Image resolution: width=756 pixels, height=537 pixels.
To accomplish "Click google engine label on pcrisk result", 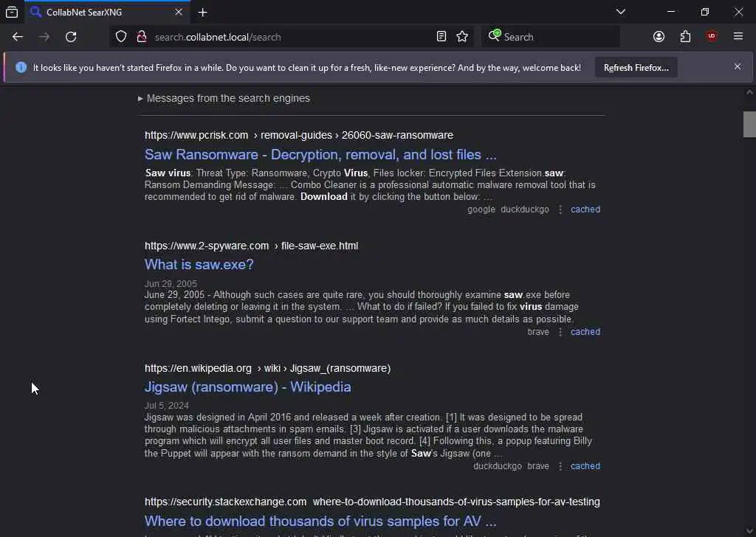I will pyautogui.click(x=481, y=209).
